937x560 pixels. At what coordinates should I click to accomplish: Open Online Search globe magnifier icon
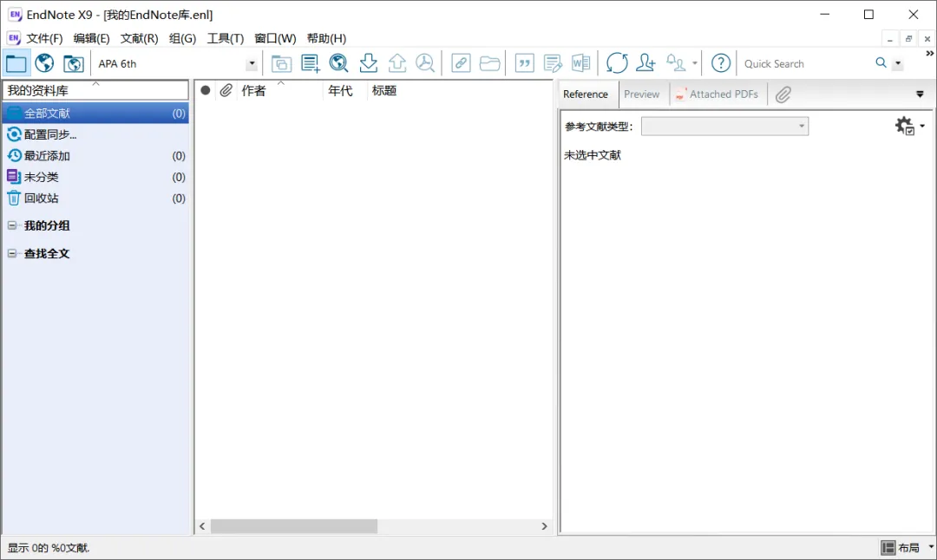[x=339, y=63]
